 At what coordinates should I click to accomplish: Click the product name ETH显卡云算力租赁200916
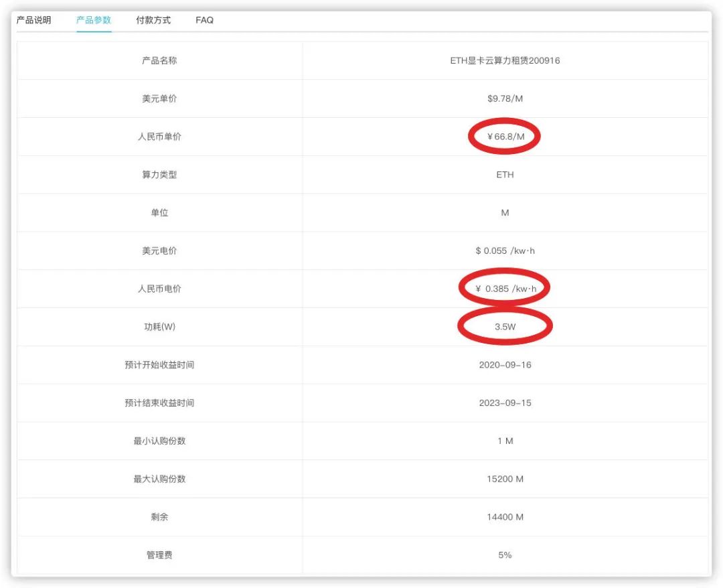click(x=505, y=61)
